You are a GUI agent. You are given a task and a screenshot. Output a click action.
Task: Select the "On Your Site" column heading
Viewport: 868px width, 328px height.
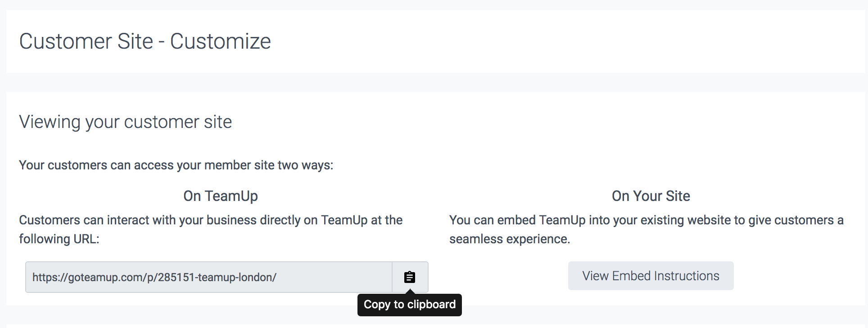[651, 196]
